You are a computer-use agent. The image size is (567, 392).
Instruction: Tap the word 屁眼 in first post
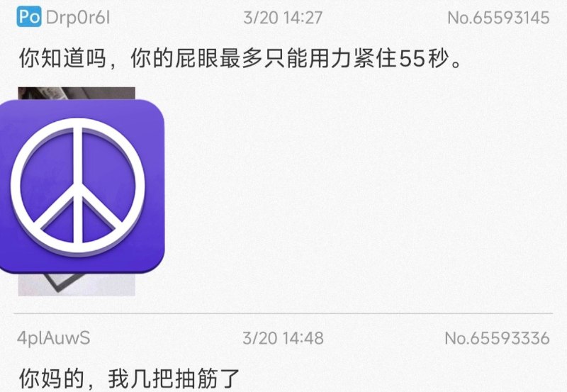197,58
